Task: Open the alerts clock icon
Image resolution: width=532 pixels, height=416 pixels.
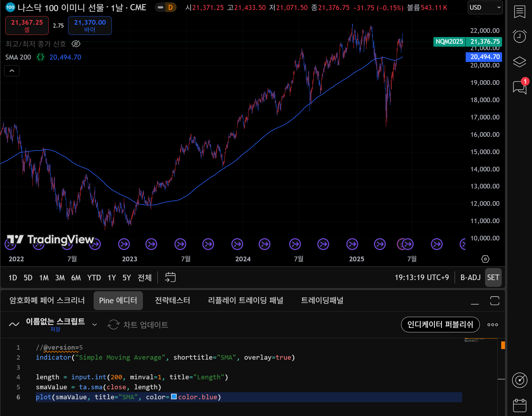Action: point(519,36)
